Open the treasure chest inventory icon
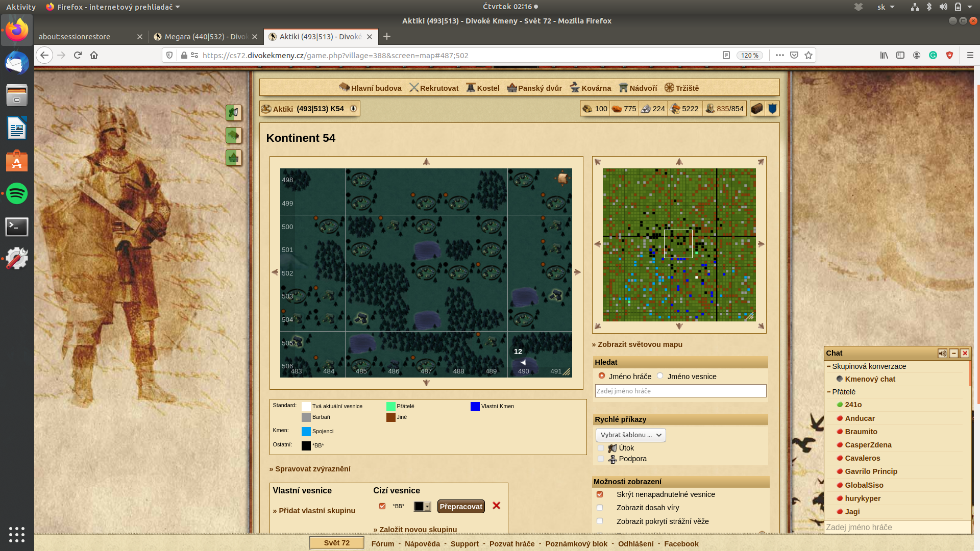This screenshot has width=980, height=551. (757, 109)
